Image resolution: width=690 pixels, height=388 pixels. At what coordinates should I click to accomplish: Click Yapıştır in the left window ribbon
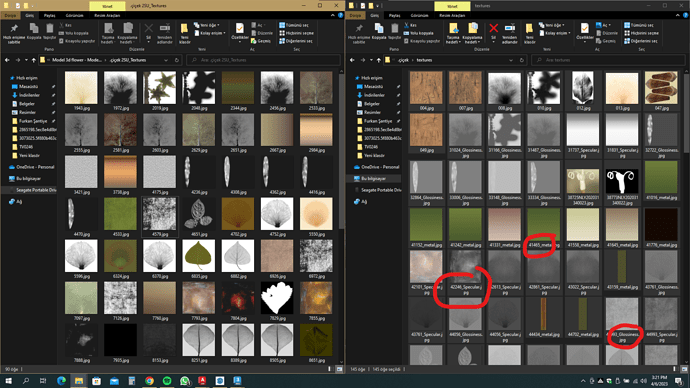(49, 32)
